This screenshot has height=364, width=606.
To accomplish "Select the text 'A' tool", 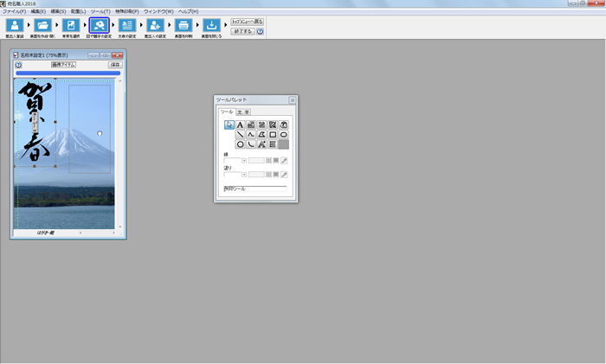I will (x=240, y=125).
